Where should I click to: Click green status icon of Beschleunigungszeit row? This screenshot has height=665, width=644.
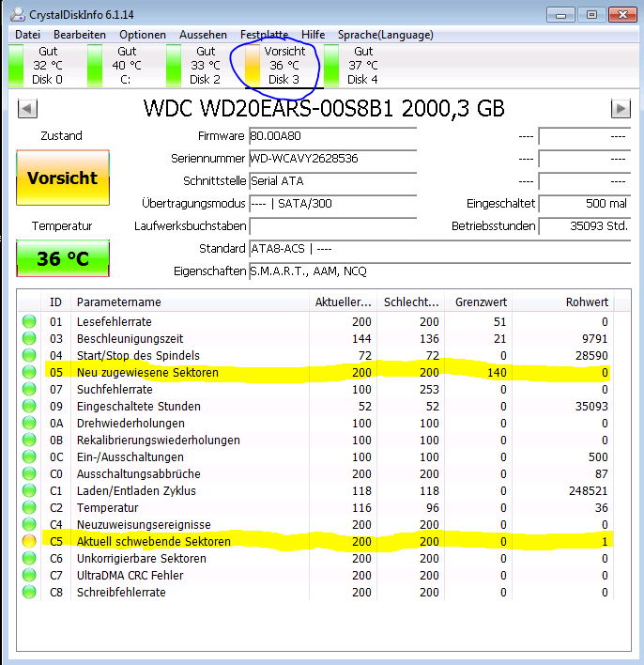29,338
